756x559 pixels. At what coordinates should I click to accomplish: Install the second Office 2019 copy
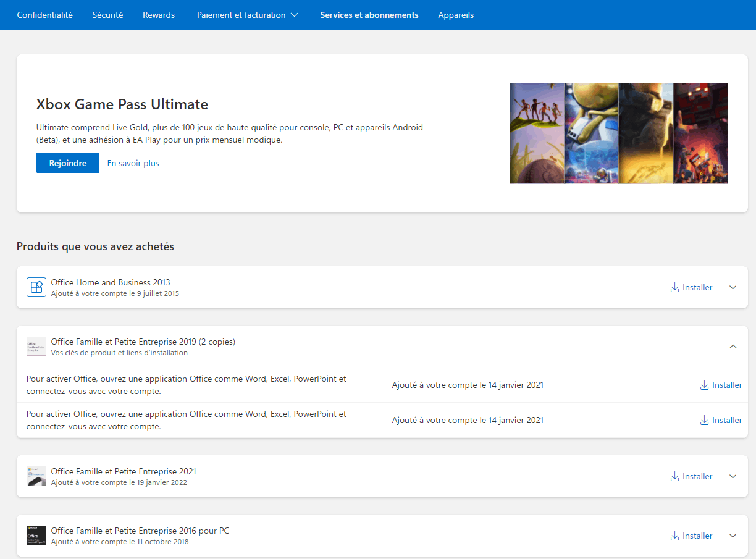pos(721,420)
